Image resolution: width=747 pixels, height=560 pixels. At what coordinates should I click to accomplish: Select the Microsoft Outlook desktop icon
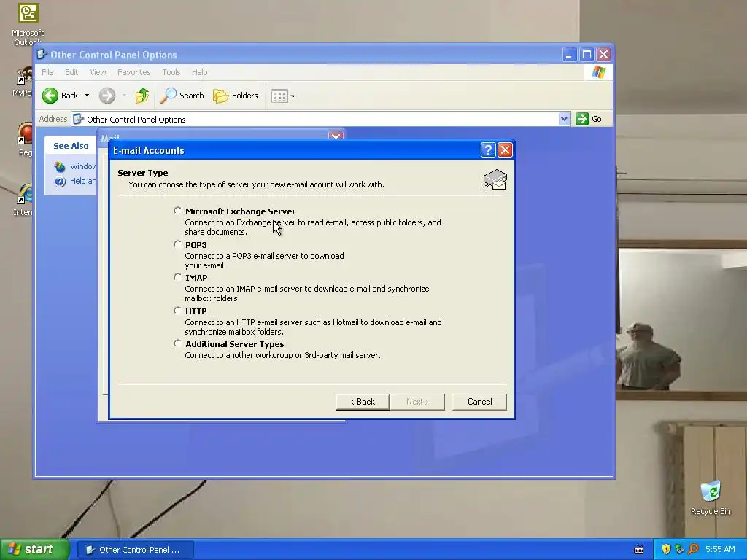(x=28, y=24)
